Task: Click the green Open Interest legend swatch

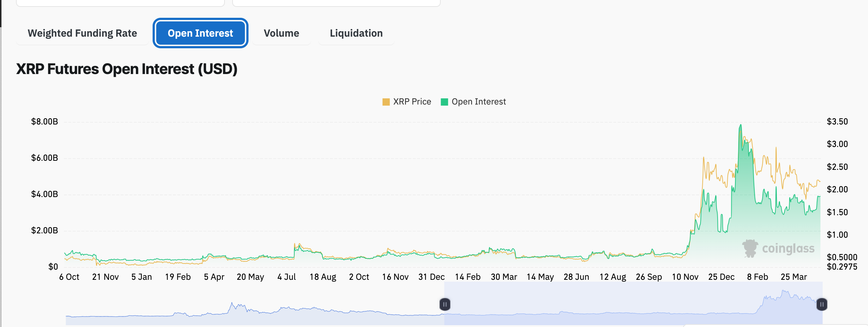Action: coord(444,102)
